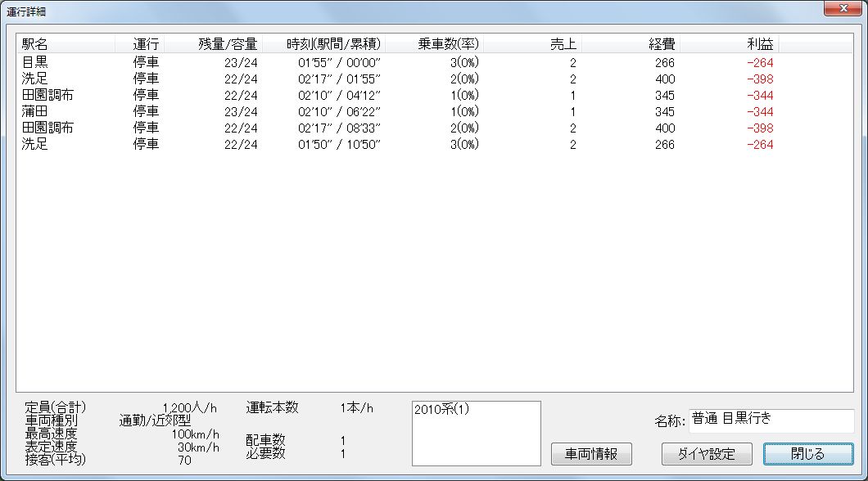This screenshot has height=481, width=868.
Task: Sort by 駅名 column header
Action: tap(66, 43)
